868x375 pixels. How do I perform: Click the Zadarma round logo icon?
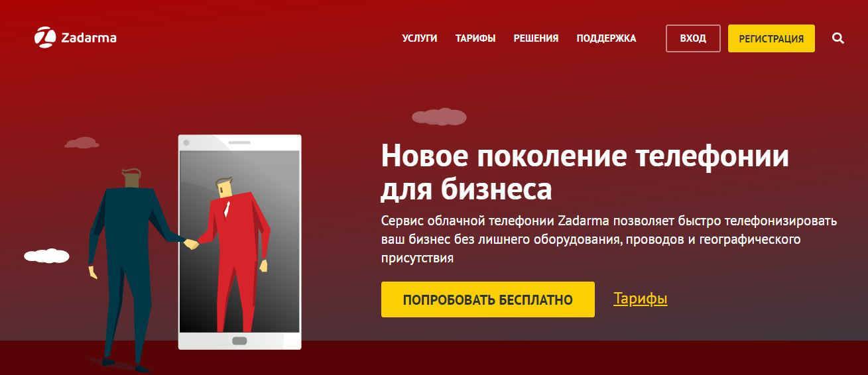45,38
